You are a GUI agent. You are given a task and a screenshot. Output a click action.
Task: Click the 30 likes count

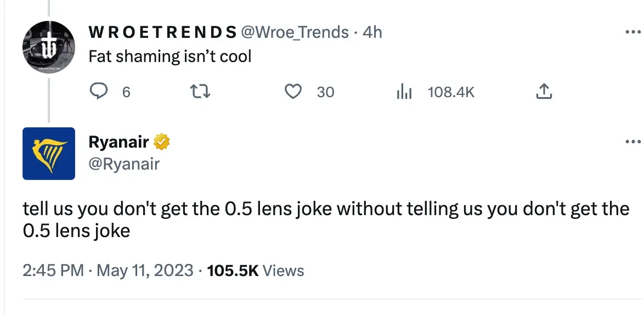click(325, 92)
